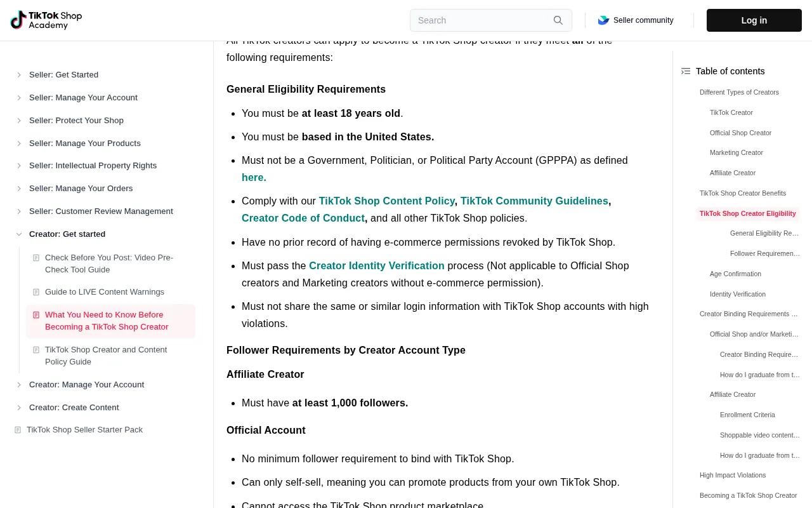Image resolution: width=812 pixels, height=508 pixels.
Task: Open TikTok Community Guidelines link
Action: coord(534,201)
